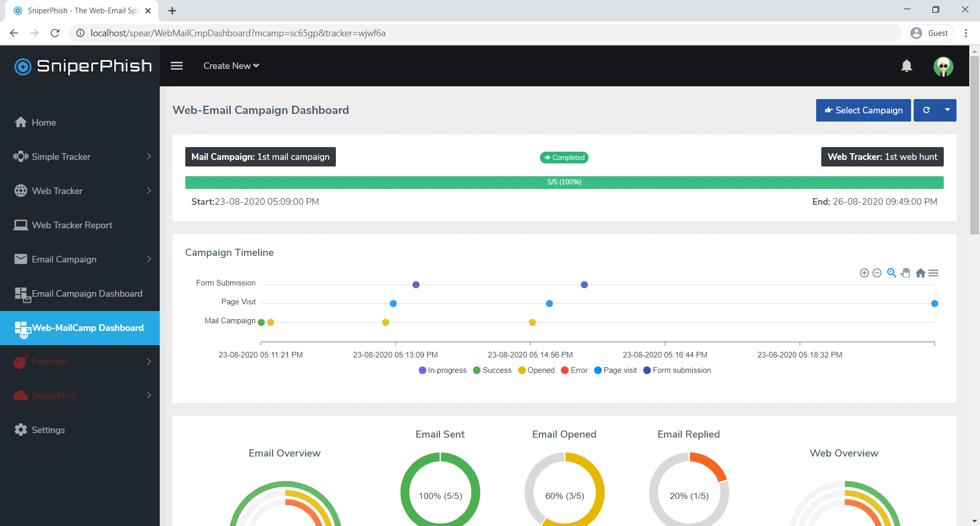This screenshot has width=980, height=526.
Task: Expand the Email Campaign submenu
Action: (149, 259)
